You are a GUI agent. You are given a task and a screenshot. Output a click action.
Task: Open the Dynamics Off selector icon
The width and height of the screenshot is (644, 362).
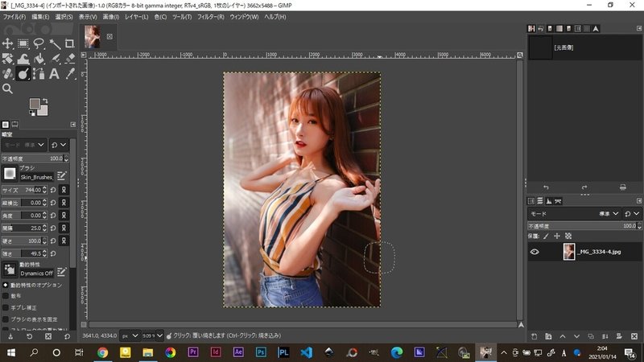point(10,270)
